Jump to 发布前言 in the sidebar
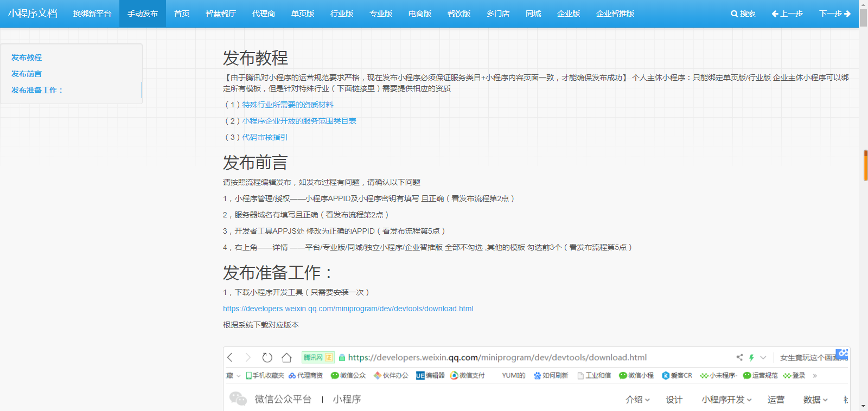 pos(27,74)
